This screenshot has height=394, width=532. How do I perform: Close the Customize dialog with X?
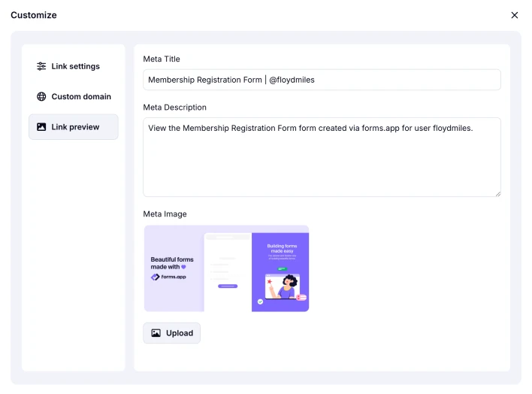(515, 15)
